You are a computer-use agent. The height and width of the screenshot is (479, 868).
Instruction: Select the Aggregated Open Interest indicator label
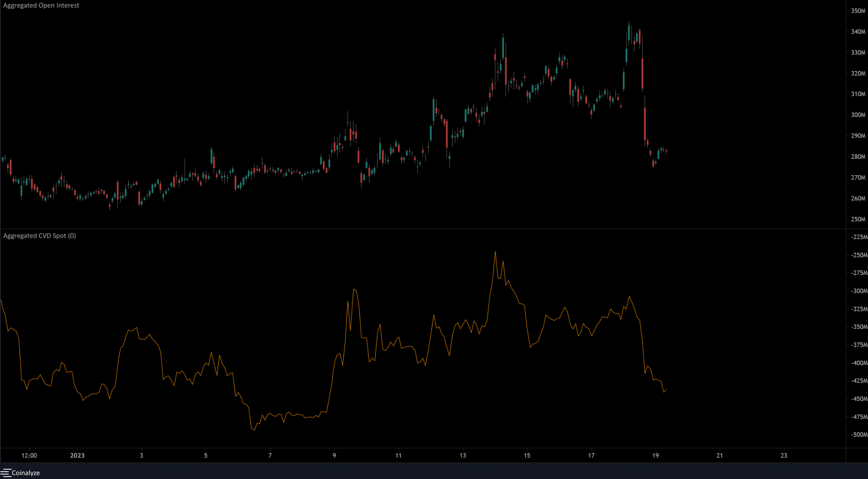coord(41,5)
